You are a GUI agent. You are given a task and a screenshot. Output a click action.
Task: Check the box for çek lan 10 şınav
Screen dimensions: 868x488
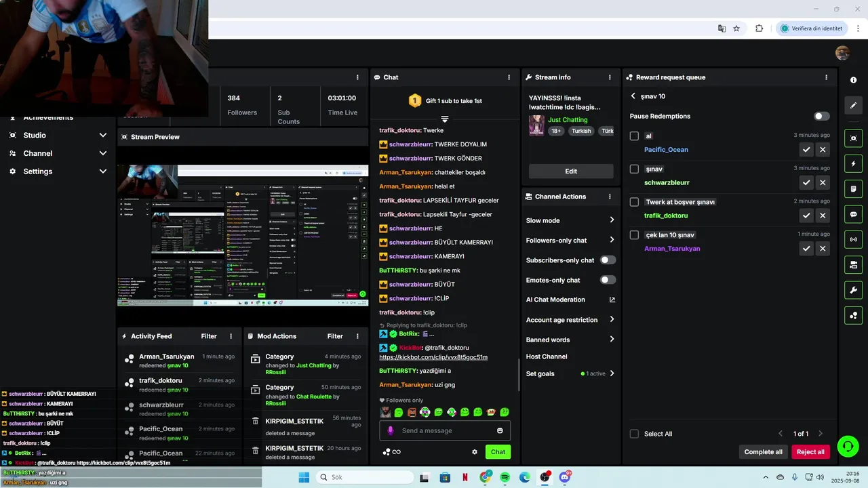tap(634, 235)
